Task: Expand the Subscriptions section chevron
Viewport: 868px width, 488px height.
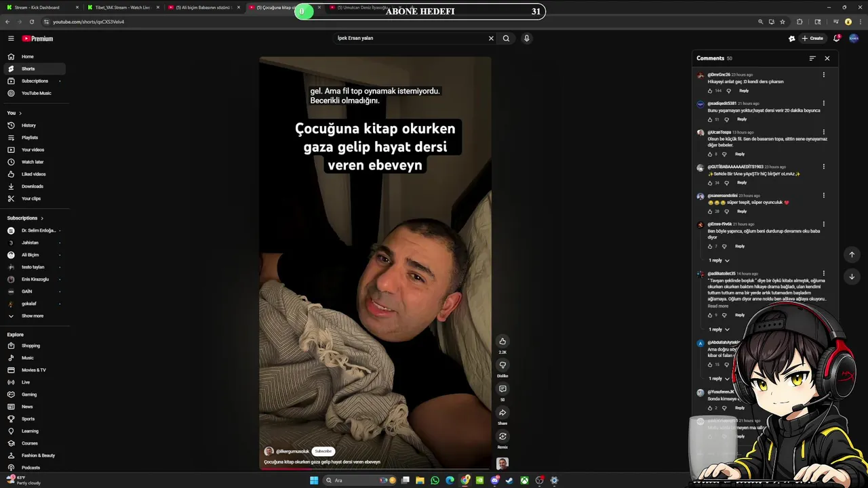Action: [x=42, y=218]
